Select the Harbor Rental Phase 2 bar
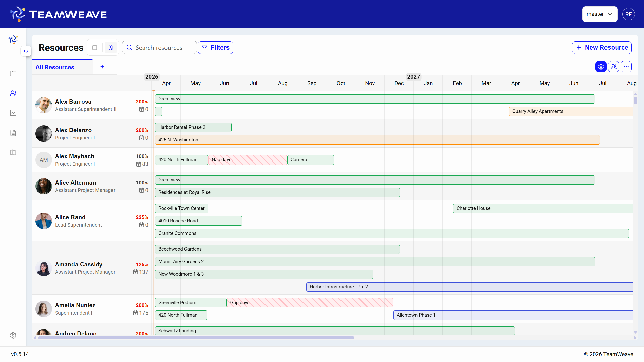 tap(193, 127)
